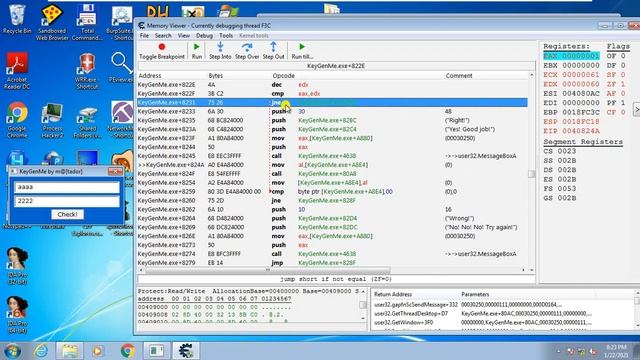Click the disassembler vertical scrollbar thumb
Image resolution: width=640 pixels, height=360 pixels.
click(531, 174)
